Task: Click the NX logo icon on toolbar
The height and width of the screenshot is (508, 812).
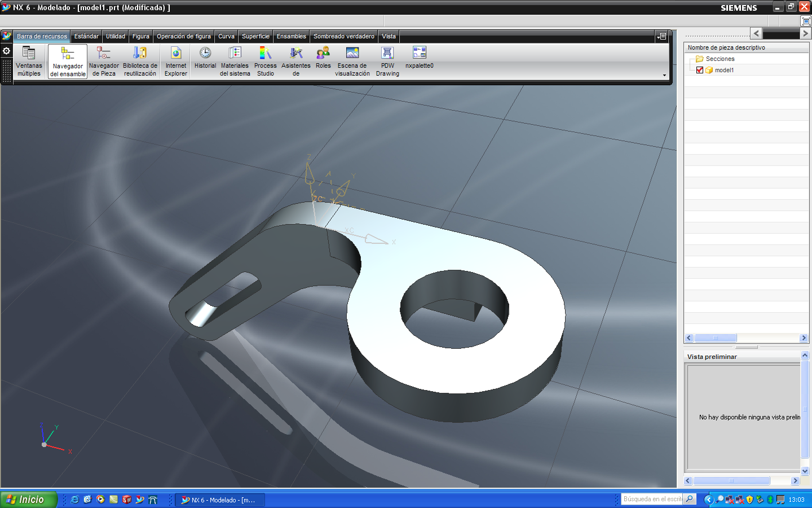Action: click(7, 36)
